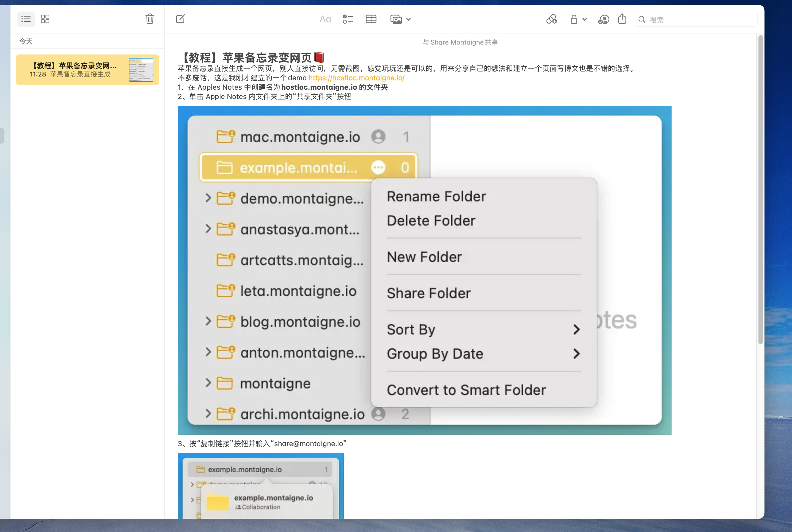The height and width of the screenshot is (532, 792).
Task: Create a new note with compose icon
Action: tap(181, 19)
